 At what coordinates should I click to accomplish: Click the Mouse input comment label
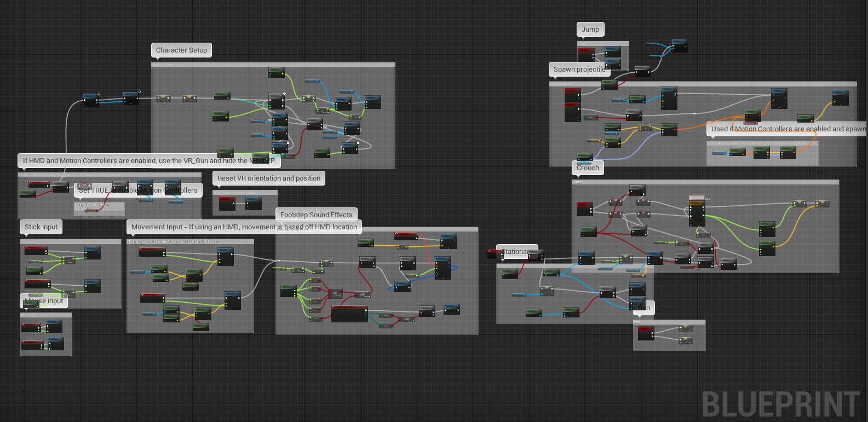44,301
